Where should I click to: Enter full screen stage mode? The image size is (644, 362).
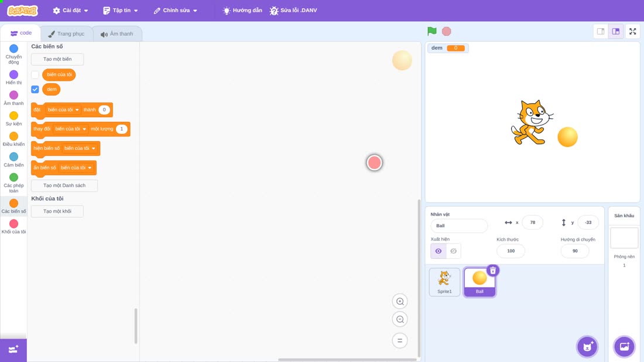pyautogui.click(x=632, y=31)
